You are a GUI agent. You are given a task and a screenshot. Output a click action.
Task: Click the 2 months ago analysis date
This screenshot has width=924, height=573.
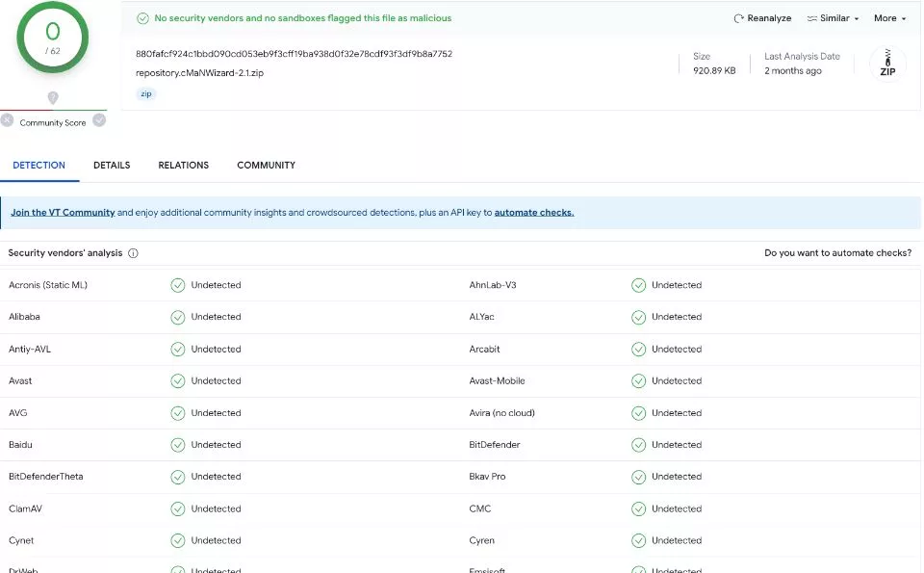pyautogui.click(x=792, y=70)
